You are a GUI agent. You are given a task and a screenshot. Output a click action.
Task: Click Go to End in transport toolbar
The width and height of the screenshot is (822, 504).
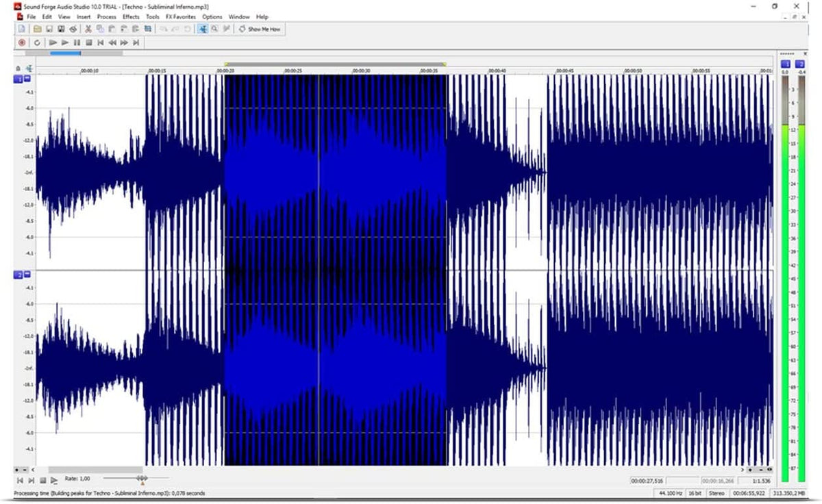136,42
